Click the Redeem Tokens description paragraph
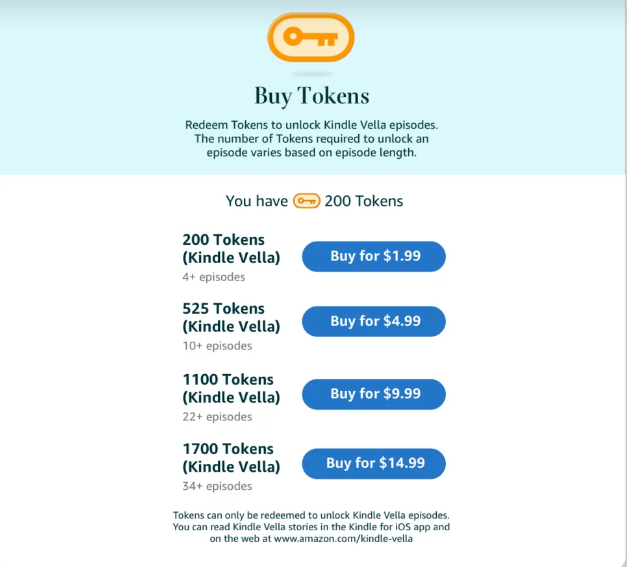Image resolution: width=627 pixels, height=567 pixels. pos(312,139)
